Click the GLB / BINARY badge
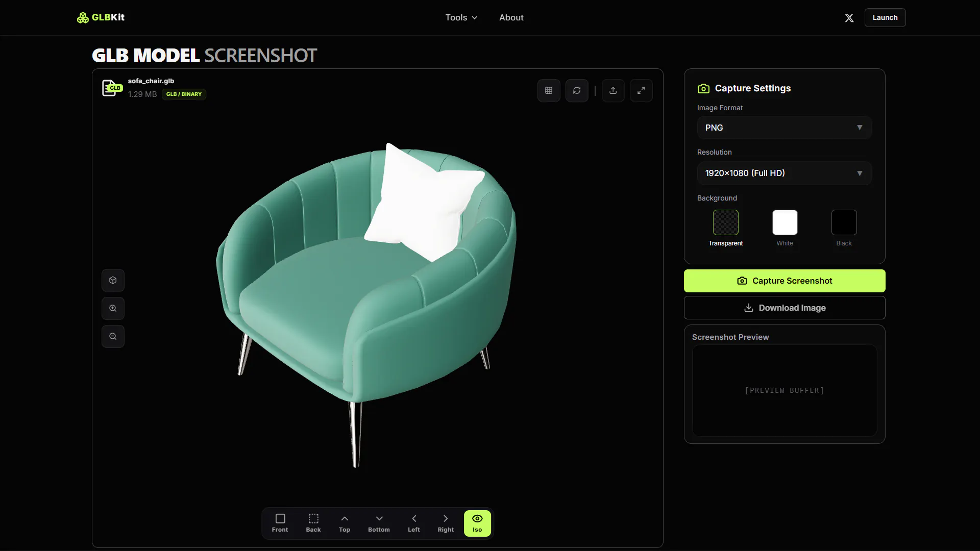 [184, 94]
